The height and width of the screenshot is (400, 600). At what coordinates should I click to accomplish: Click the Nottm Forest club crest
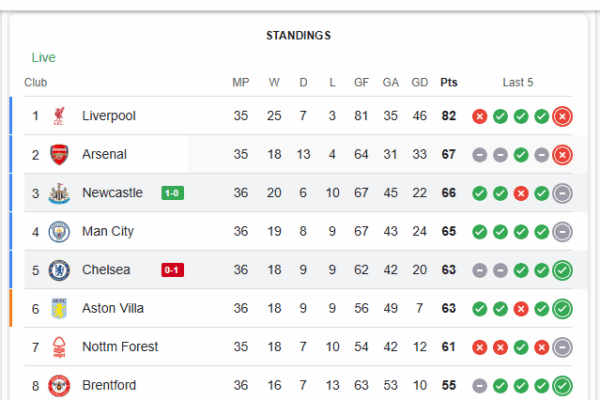(59, 347)
